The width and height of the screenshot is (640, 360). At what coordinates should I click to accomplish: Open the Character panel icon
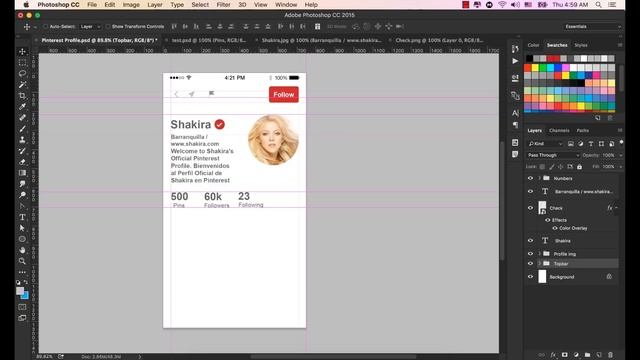tap(515, 113)
